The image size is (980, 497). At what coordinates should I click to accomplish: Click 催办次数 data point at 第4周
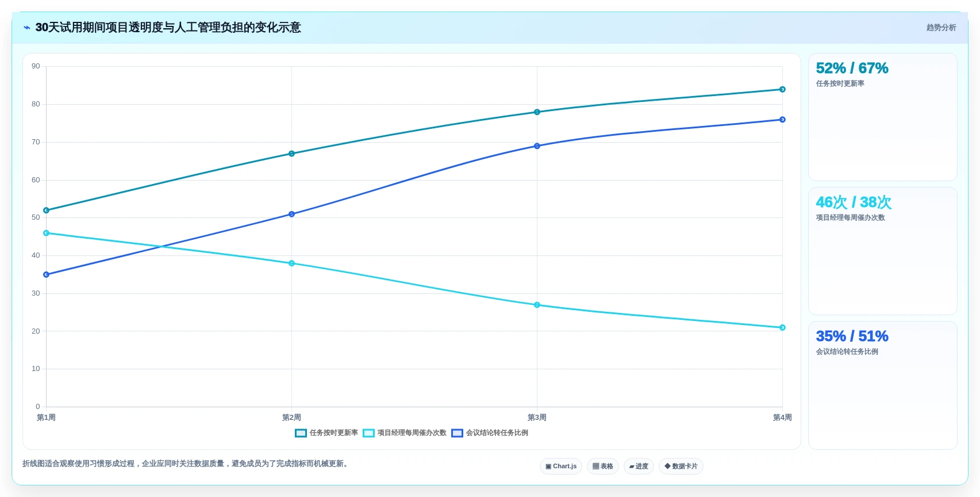pos(782,327)
